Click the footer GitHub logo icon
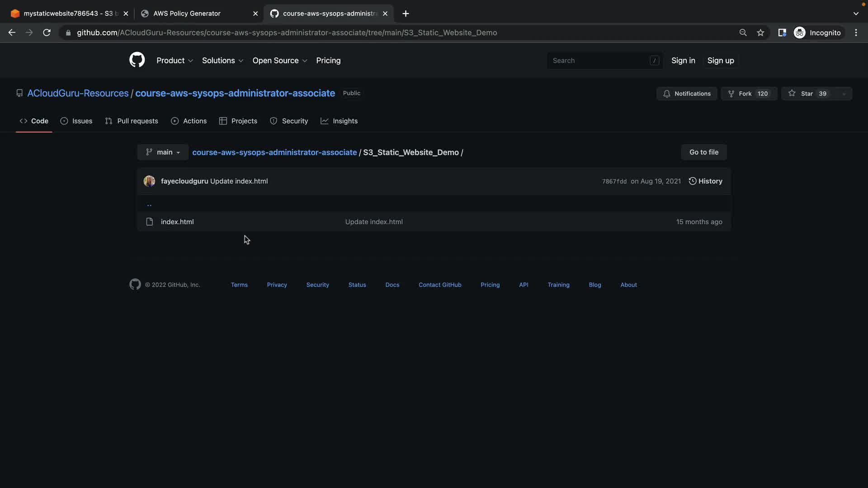The width and height of the screenshot is (868, 488). pos(135,285)
